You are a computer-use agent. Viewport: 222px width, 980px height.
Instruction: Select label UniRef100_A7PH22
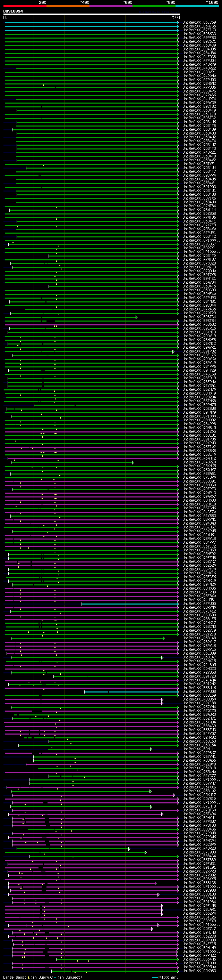pos(199,956)
